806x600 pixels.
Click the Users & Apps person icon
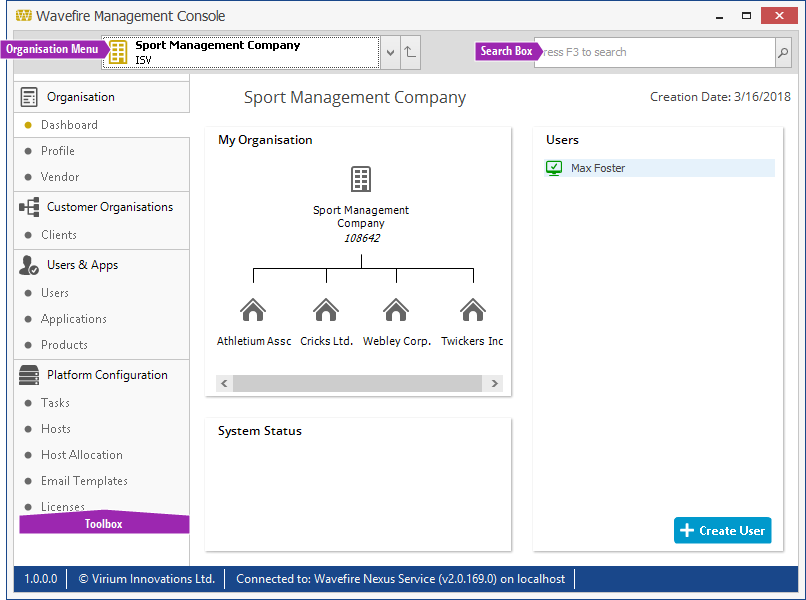click(29, 265)
